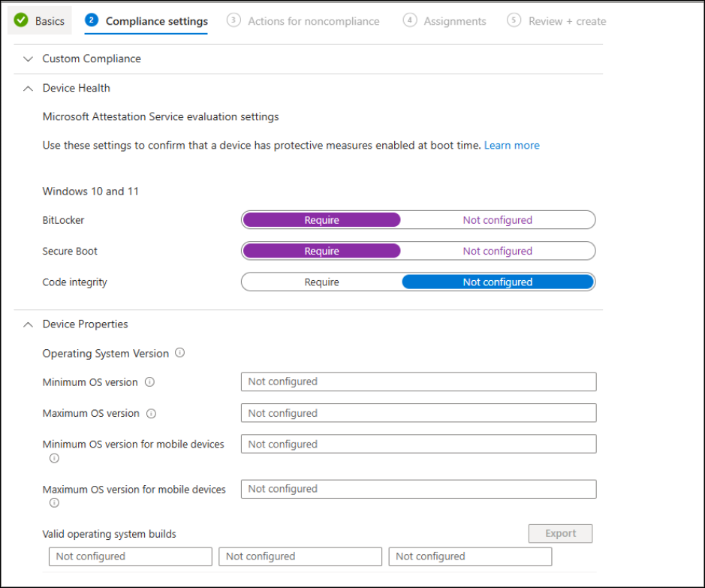The width and height of the screenshot is (705, 588).
Task: Go to the Assignments tab
Action: pos(454,21)
